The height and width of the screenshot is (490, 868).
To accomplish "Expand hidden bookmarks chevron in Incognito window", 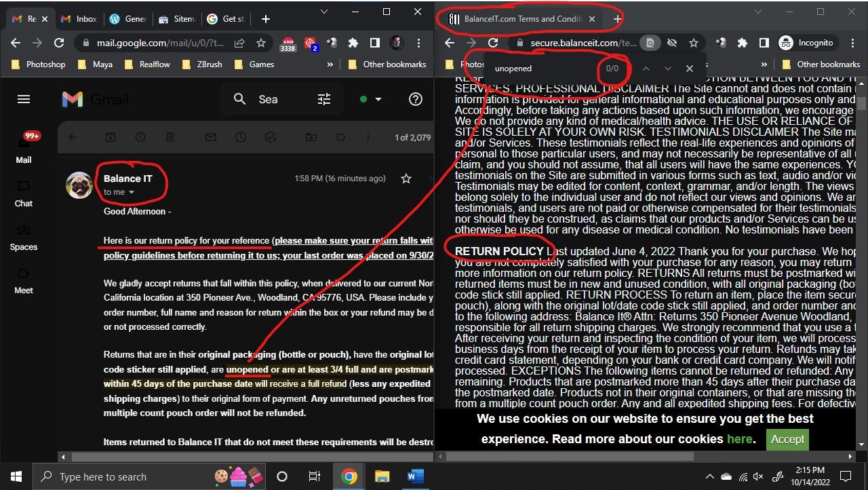I will click(764, 64).
